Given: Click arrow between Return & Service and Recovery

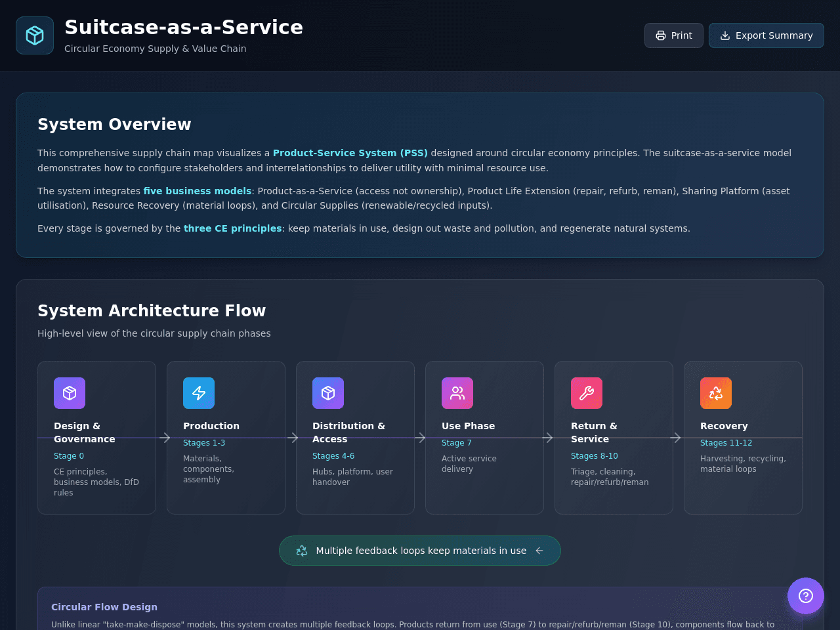Looking at the screenshot, I should 675,438.
